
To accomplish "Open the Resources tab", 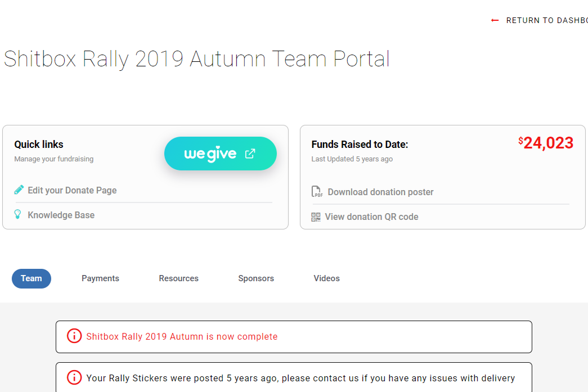I will (178, 278).
